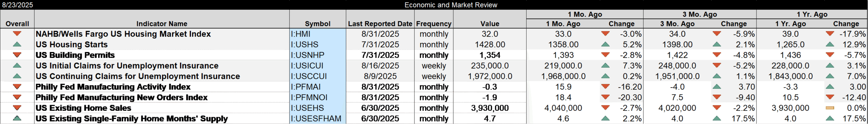Click the 8/9/2025 reported date cell
Viewport: 868px width, 124px height.
tap(380, 76)
